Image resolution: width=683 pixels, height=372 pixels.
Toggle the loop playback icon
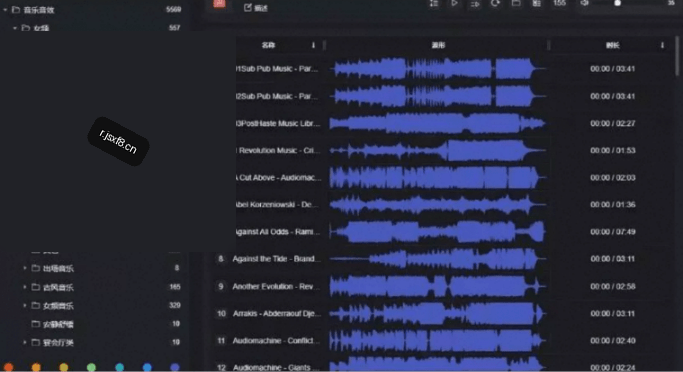pos(495,3)
